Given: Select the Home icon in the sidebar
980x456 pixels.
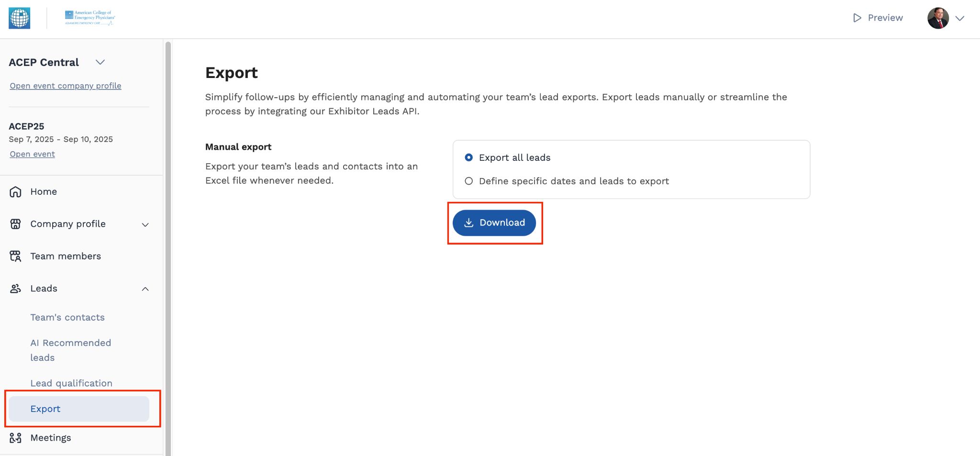Looking at the screenshot, I should point(15,191).
